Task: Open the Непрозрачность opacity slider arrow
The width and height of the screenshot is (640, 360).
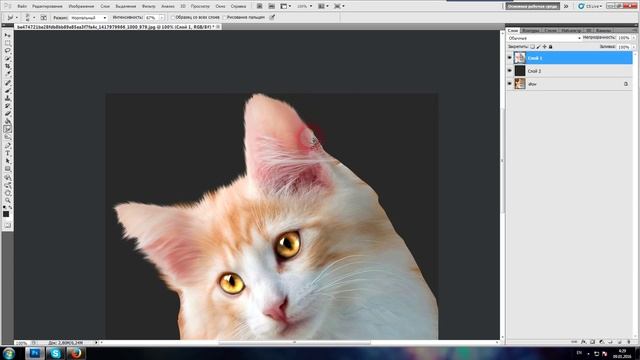Action: pyautogui.click(x=633, y=38)
